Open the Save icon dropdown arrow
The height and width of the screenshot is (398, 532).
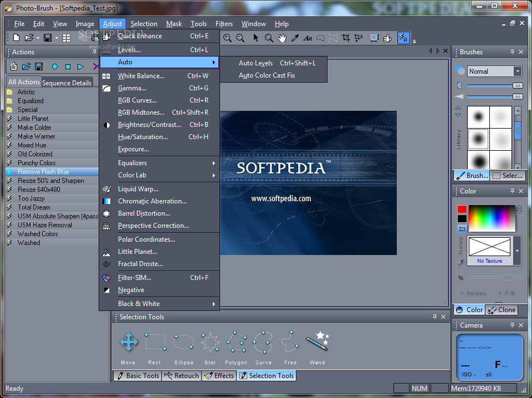tap(57, 38)
